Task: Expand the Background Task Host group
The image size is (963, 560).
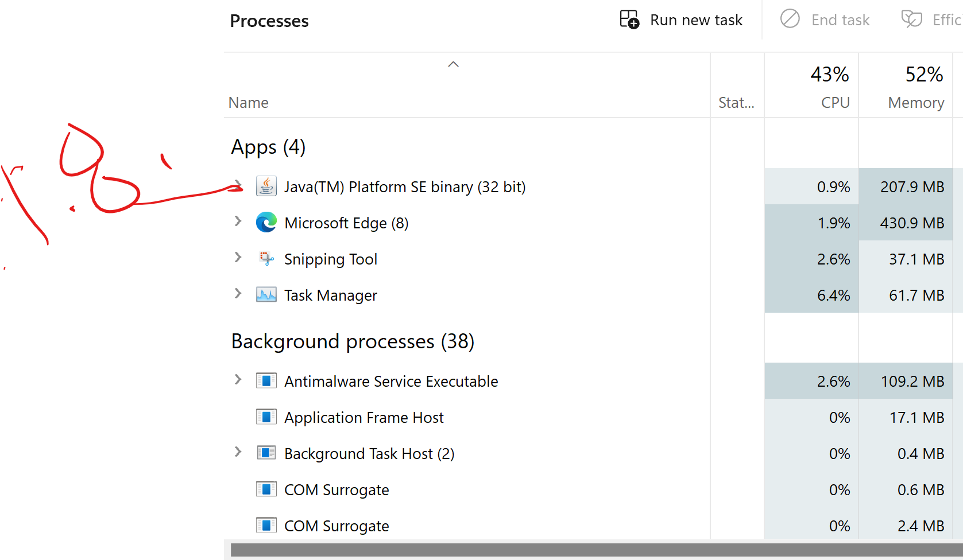Action: tap(238, 452)
